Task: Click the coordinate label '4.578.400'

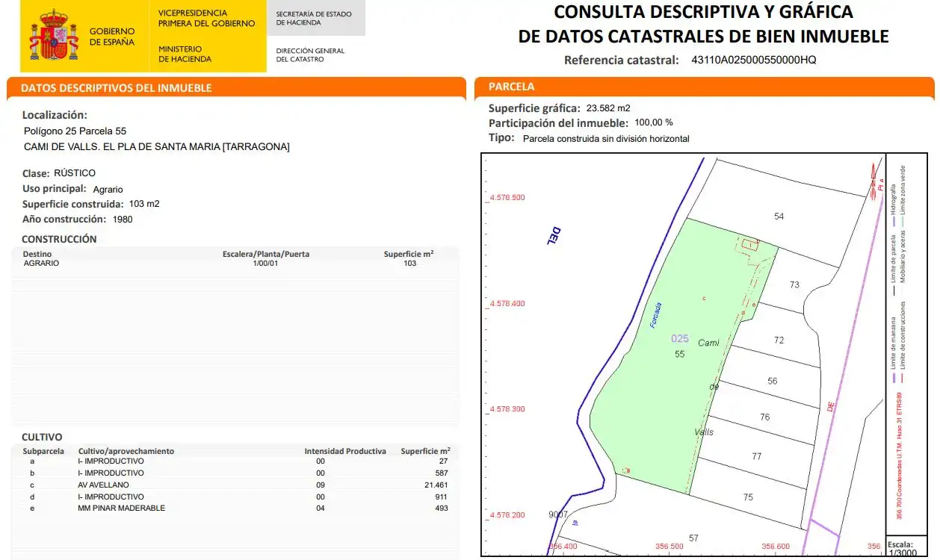Action: [x=508, y=304]
